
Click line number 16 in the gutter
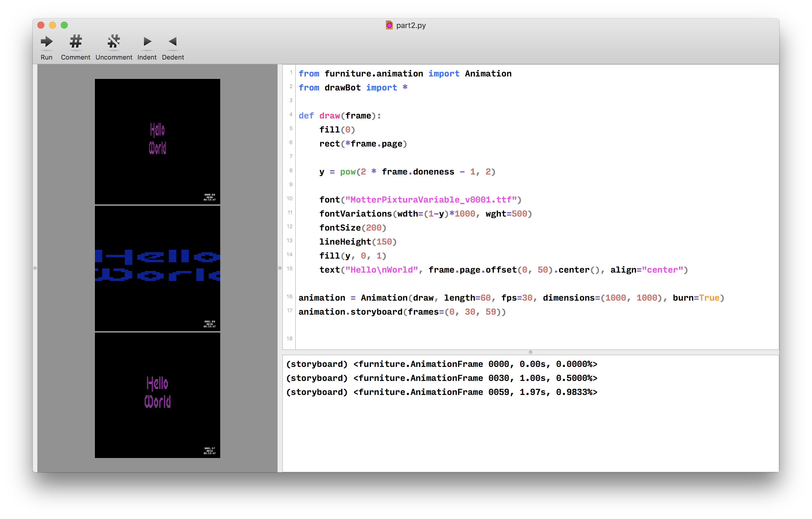289,297
